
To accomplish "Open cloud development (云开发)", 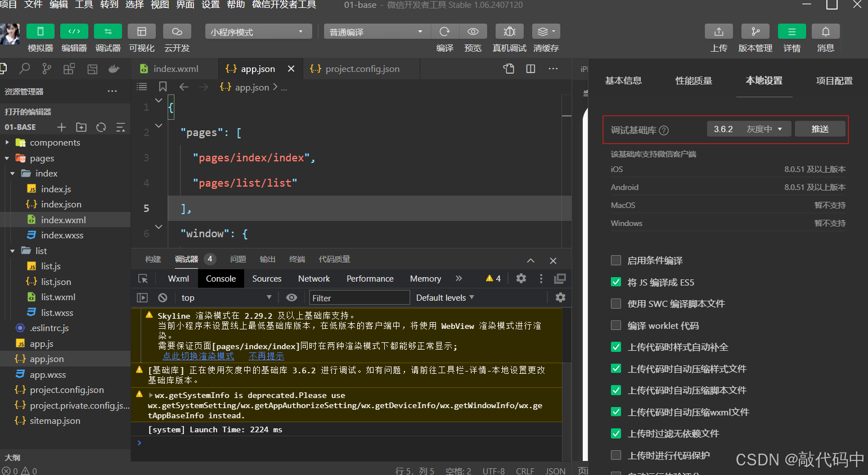I will [177, 31].
